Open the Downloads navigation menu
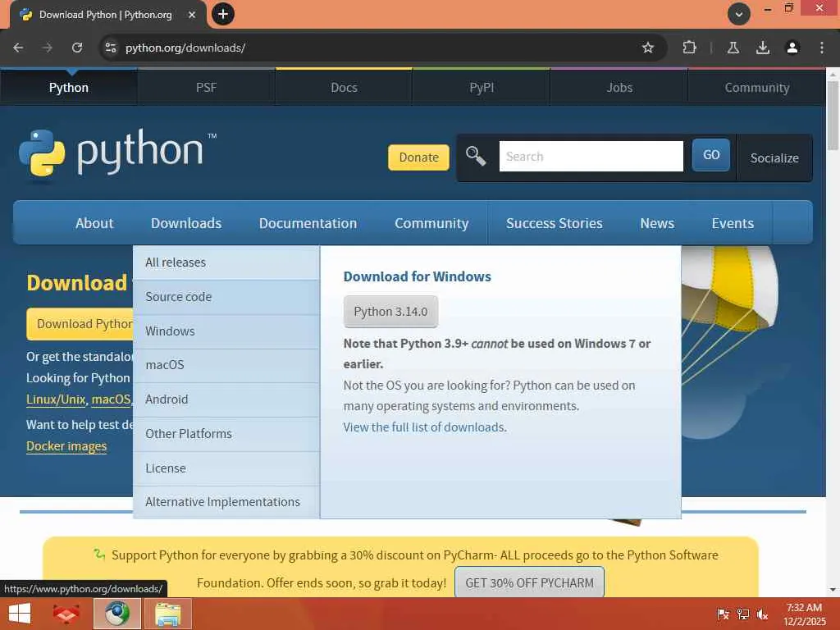 click(186, 223)
